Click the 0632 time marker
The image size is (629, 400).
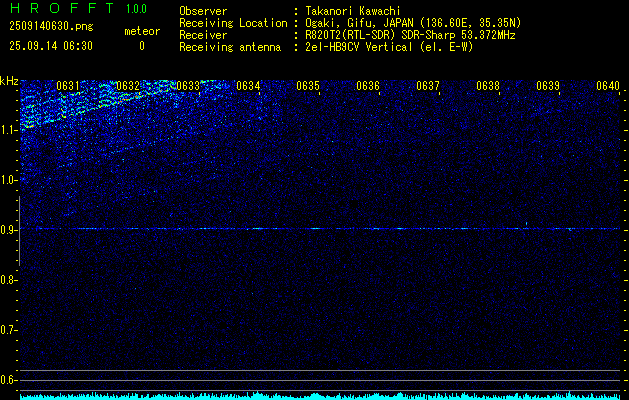click(x=128, y=86)
